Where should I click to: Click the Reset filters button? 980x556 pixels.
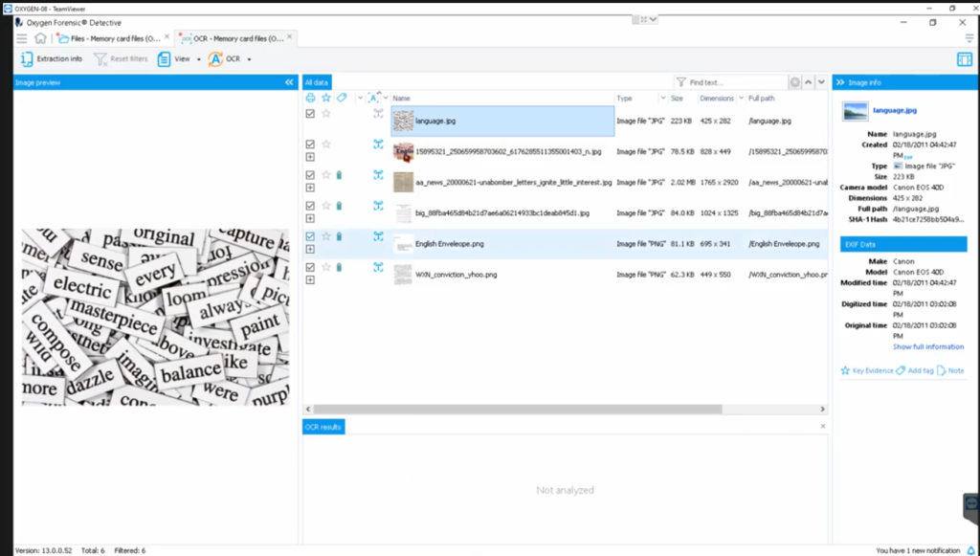click(121, 58)
